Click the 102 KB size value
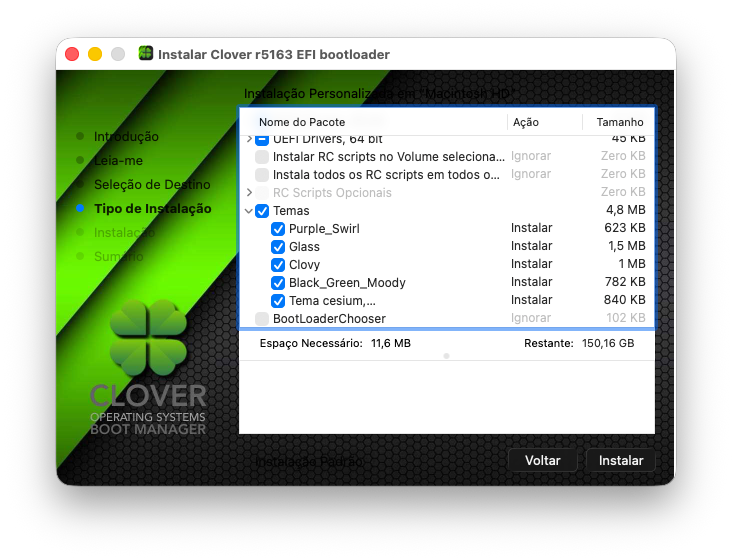This screenshot has width=732, height=560. pos(626,318)
